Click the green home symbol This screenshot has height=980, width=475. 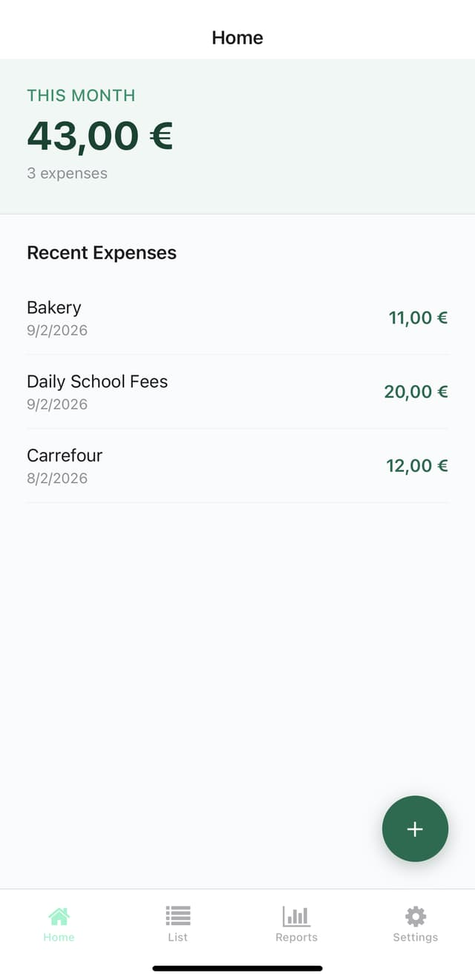(x=59, y=916)
